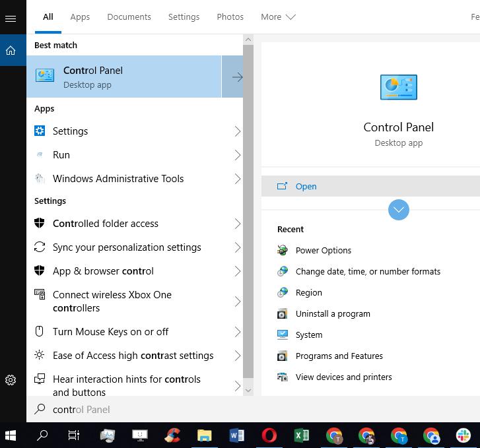
Task: Expand Control Panel best match arrow
Action: tap(233, 77)
